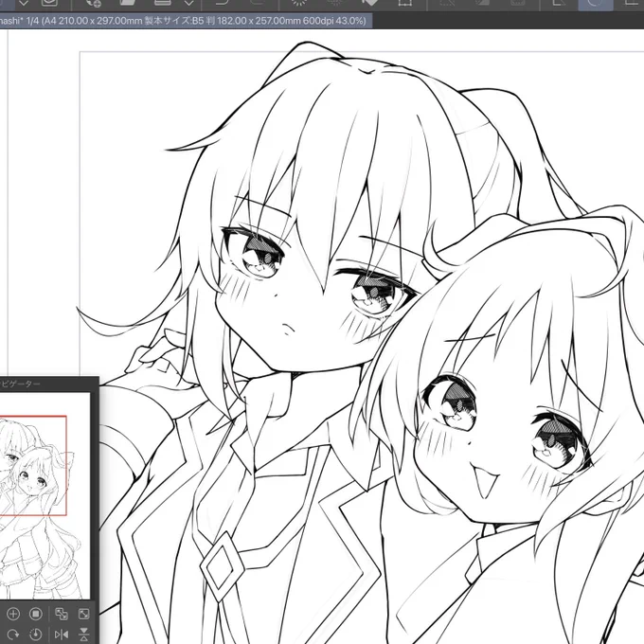
Task: Rotate the canvas clockwise in the Navigator
Action: click(13, 635)
